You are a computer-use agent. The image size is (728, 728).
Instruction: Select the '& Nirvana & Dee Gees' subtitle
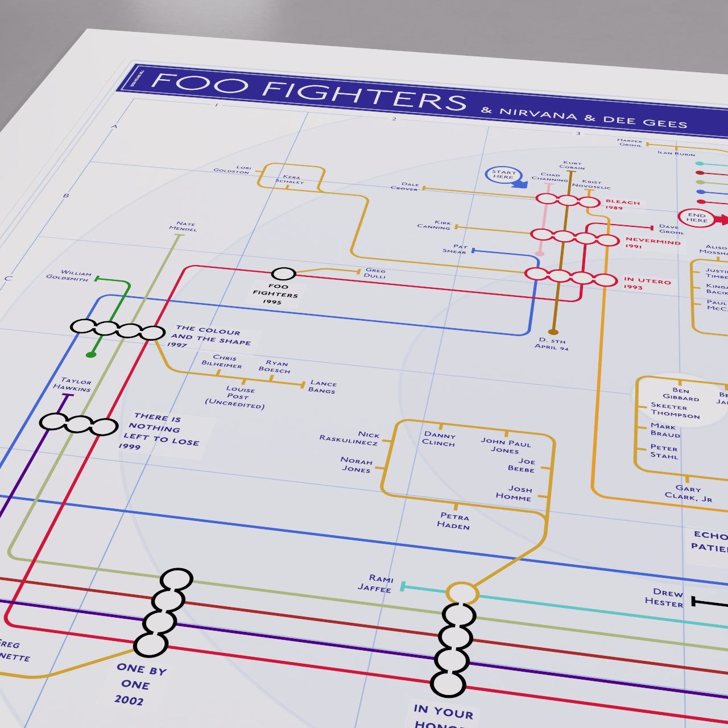[584, 117]
